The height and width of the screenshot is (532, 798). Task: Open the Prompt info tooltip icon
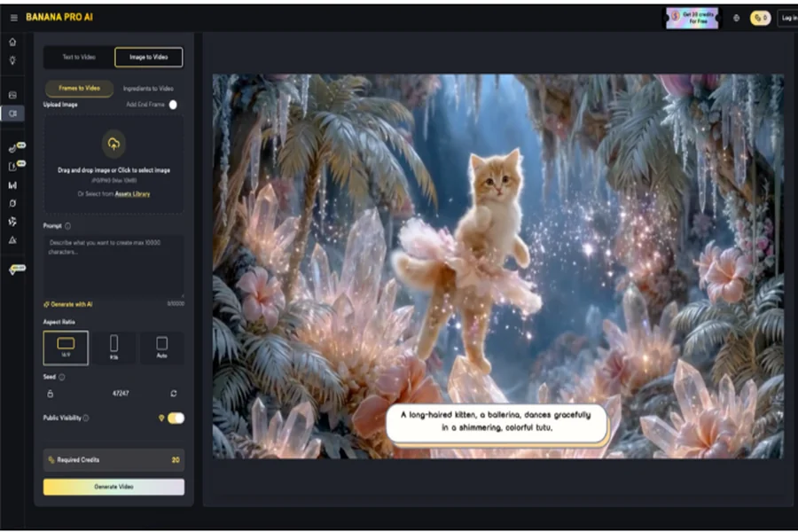point(66,226)
